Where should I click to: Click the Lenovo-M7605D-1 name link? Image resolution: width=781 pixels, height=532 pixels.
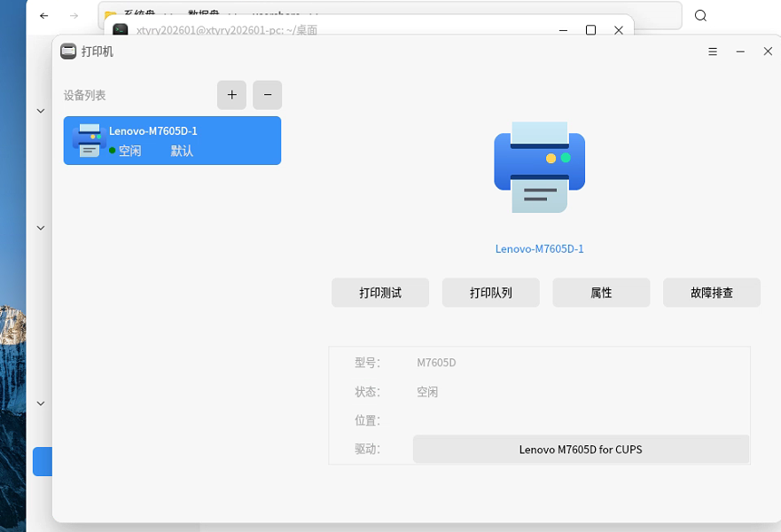539,249
